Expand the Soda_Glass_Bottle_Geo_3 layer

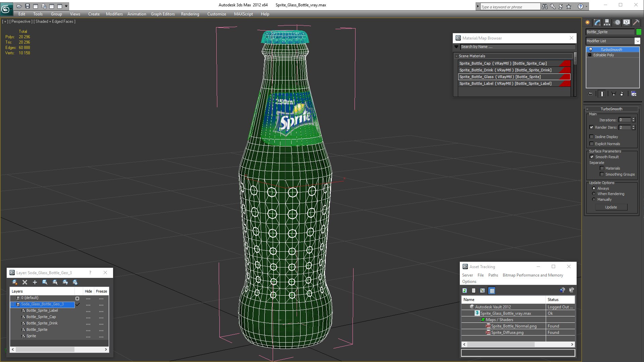coord(13,304)
